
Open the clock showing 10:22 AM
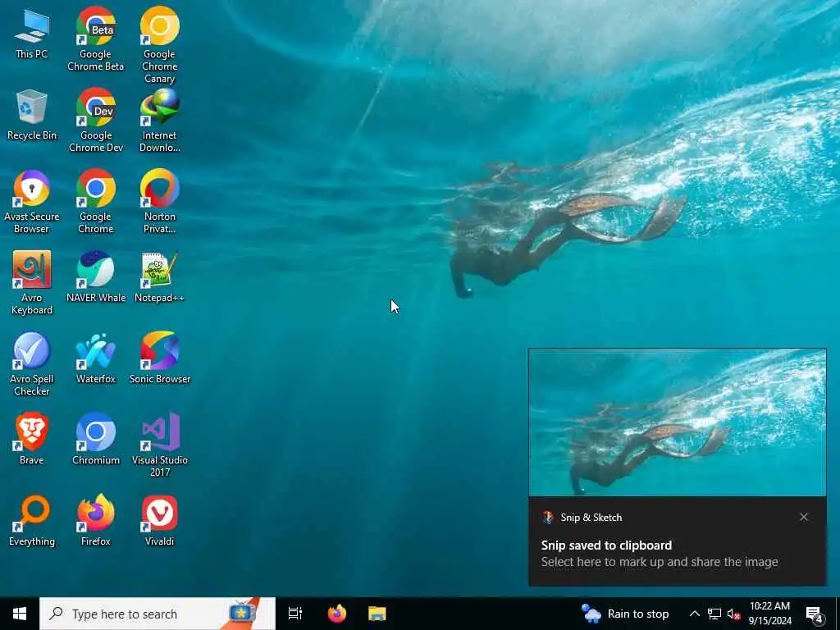pos(769,614)
